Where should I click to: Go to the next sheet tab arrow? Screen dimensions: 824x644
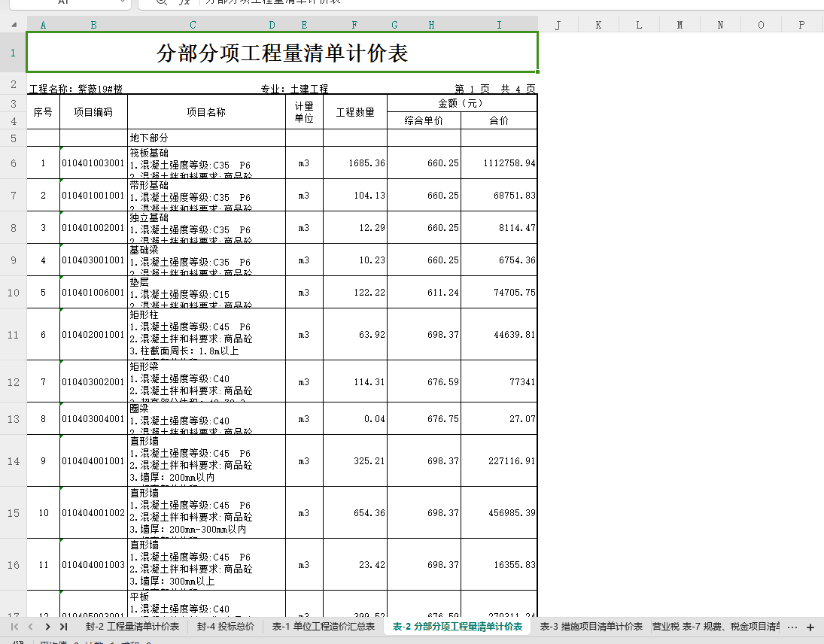coord(48,626)
